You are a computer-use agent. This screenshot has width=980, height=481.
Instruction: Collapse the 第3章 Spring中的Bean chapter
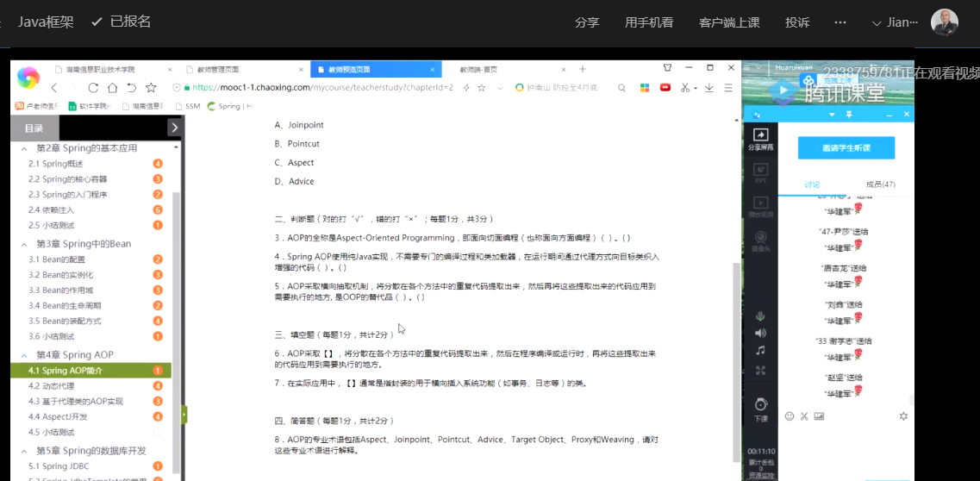point(24,244)
